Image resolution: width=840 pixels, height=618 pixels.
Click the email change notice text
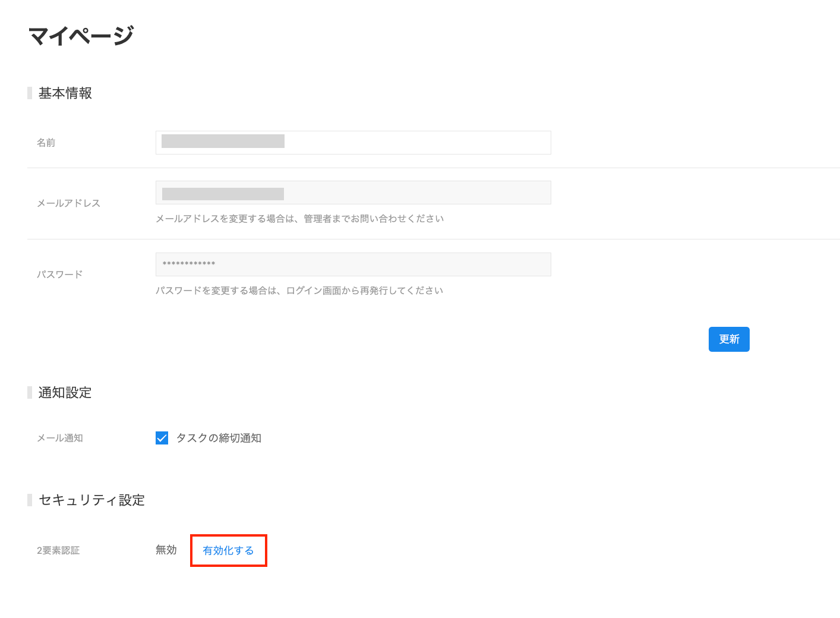pos(299,218)
